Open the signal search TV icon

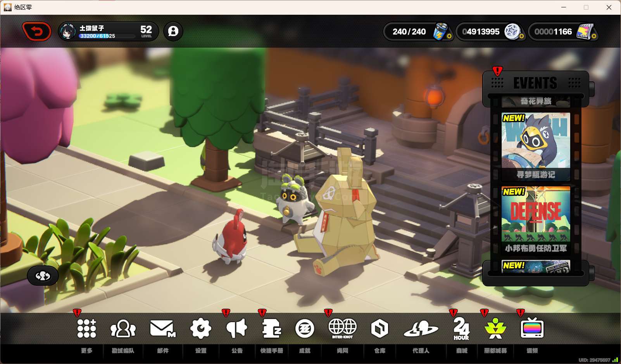click(532, 328)
